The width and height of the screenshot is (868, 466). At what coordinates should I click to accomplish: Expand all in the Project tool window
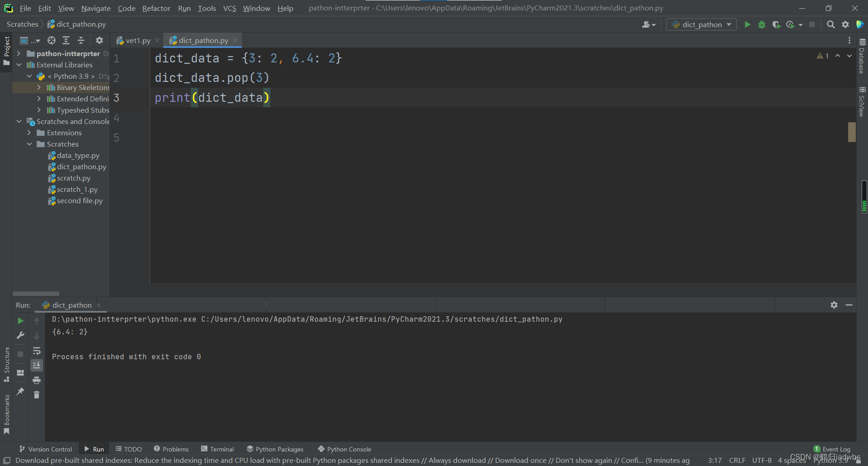(66, 40)
